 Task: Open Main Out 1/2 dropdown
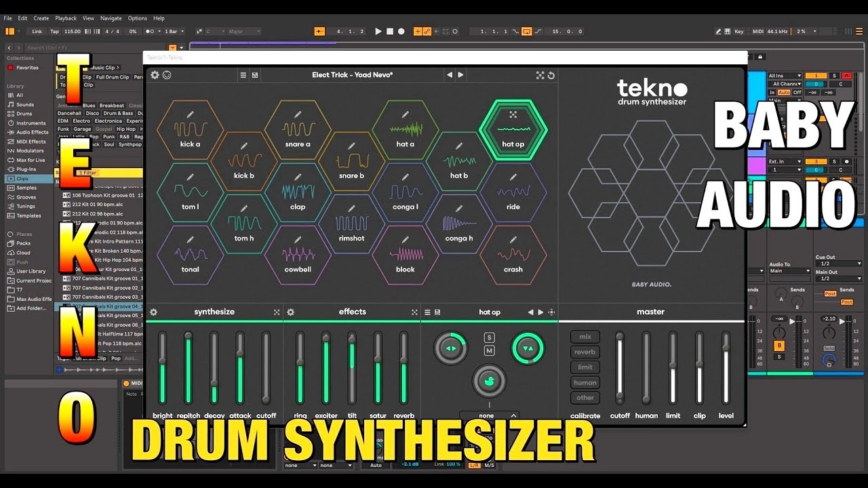[x=839, y=279]
